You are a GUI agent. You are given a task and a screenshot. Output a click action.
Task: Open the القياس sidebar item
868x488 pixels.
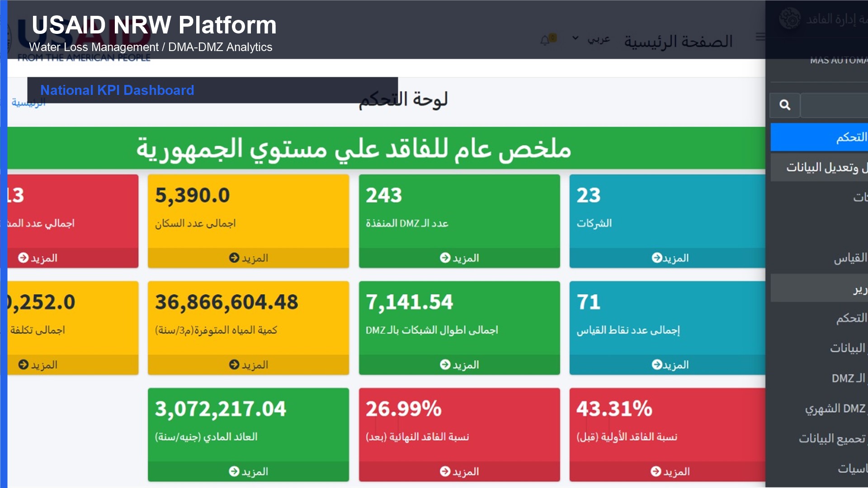click(850, 258)
